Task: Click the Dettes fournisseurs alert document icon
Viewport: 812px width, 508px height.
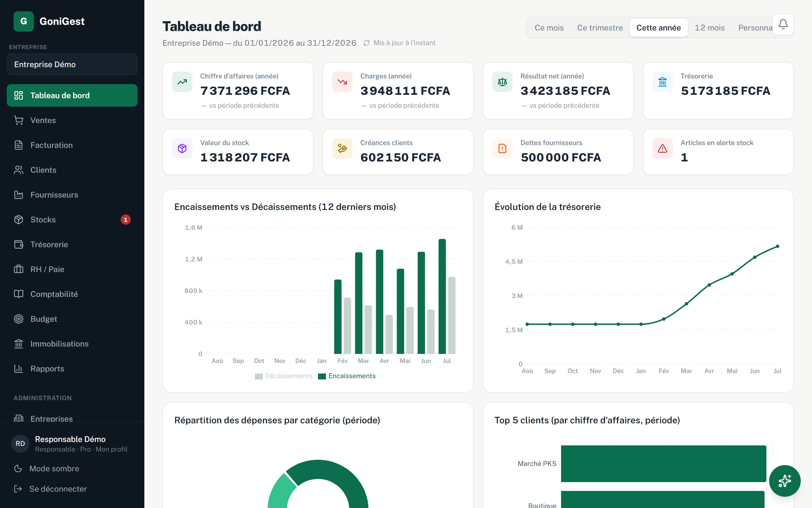Action: pyautogui.click(x=502, y=148)
